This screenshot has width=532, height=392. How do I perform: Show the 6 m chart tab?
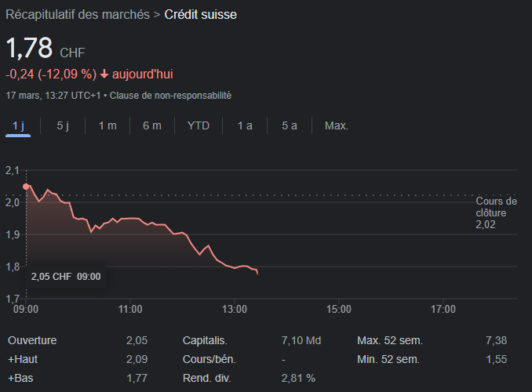(152, 125)
